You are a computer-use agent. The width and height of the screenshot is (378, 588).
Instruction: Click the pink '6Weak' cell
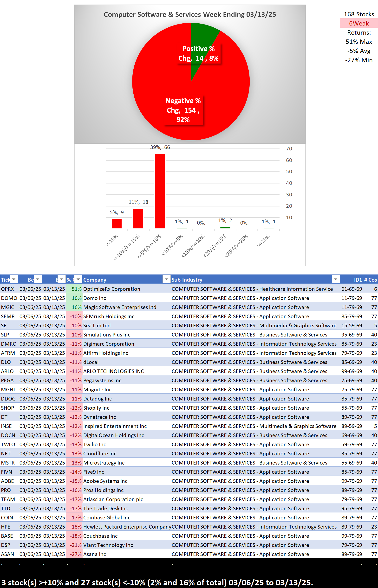coord(359,23)
